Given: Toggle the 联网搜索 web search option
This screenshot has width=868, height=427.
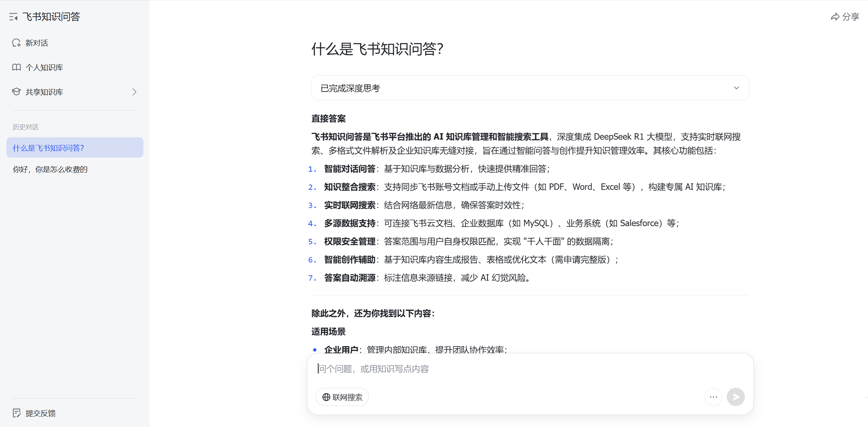Looking at the screenshot, I should pos(342,397).
